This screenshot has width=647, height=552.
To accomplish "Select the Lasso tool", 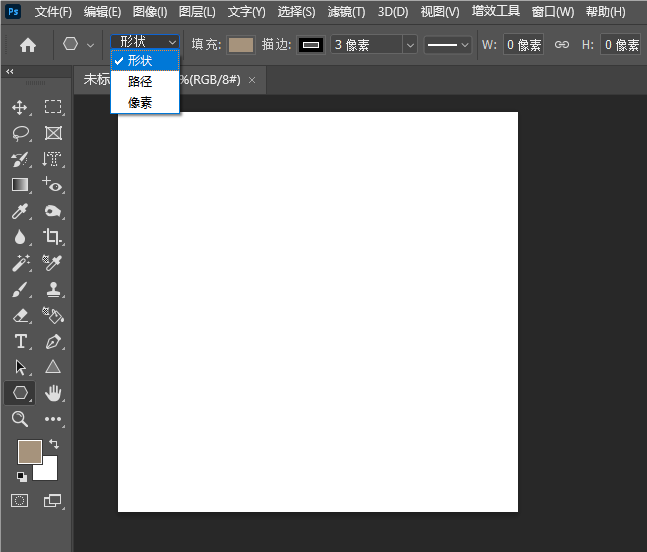I will [x=20, y=133].
